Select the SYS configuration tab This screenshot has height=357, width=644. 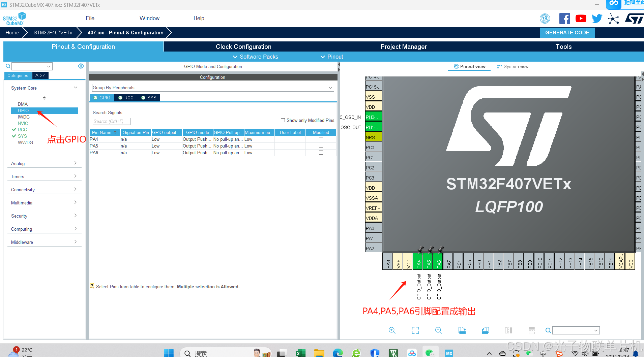[149, 98]
